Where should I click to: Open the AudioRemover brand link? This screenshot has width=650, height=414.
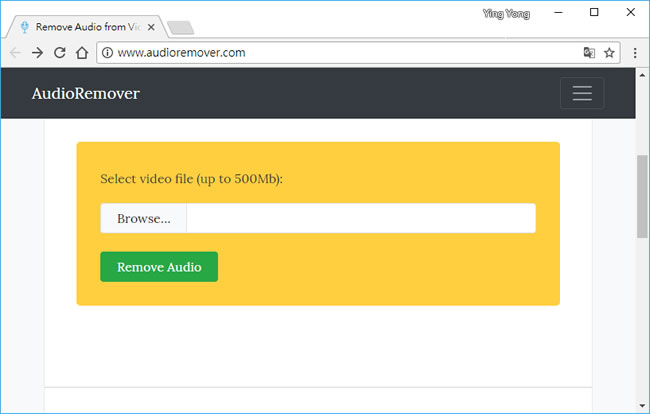pos(85,94)
